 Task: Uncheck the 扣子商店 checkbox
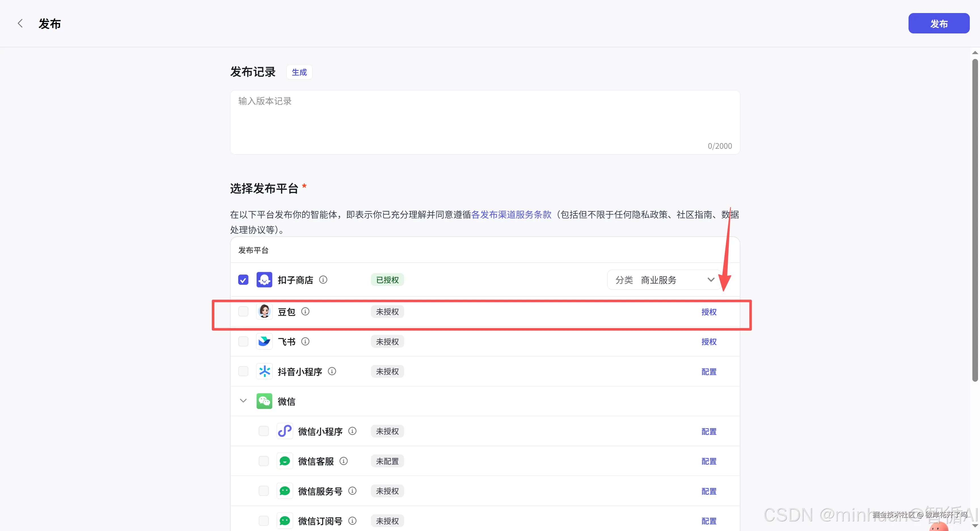[x=243, y=280]
